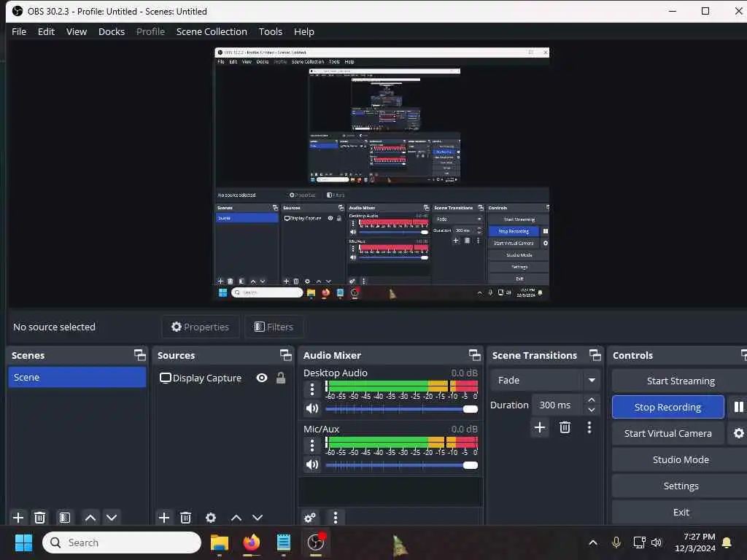This screenshot has width=747, height=560.
Task: Move source down with arrow icon
Action: [x=258, y=518]
